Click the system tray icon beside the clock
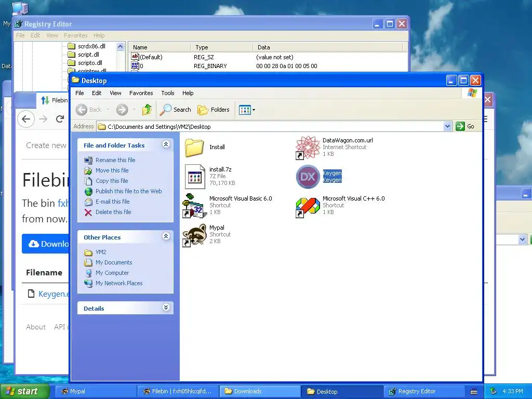532x399 pixels. 494,391
